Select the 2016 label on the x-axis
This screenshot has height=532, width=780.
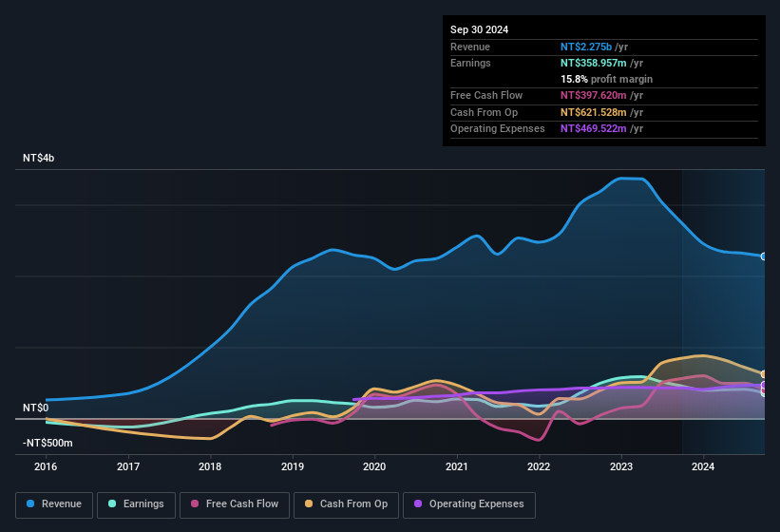46,466
